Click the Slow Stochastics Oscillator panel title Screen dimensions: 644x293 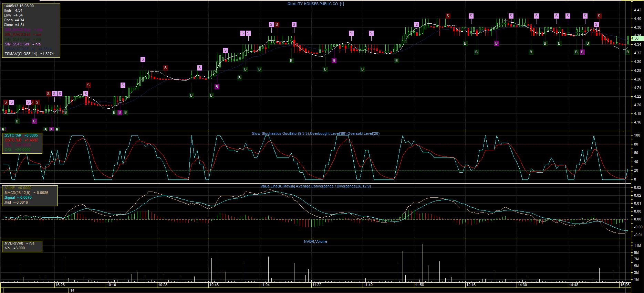click(315, 133)
